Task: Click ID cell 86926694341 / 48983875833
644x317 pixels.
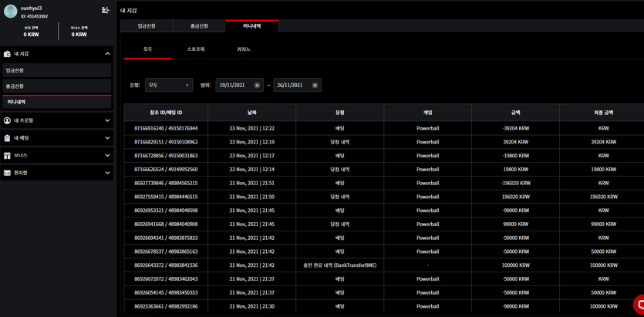Action: (x=166, y=238)
